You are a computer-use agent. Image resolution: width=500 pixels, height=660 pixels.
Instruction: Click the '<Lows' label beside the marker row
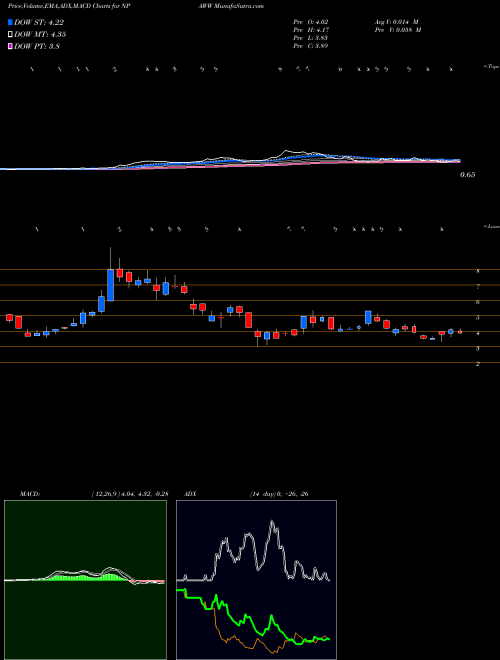(x=492, y=226)
